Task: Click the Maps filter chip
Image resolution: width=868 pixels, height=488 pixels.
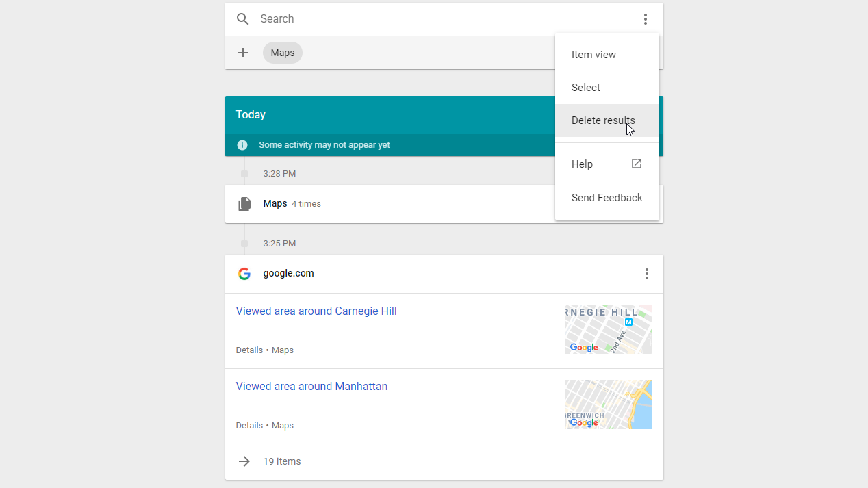Action: tap(282, 52)
